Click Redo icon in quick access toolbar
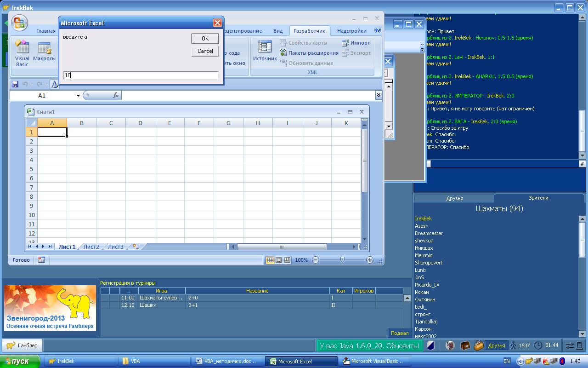 click(x=40, y=84)
